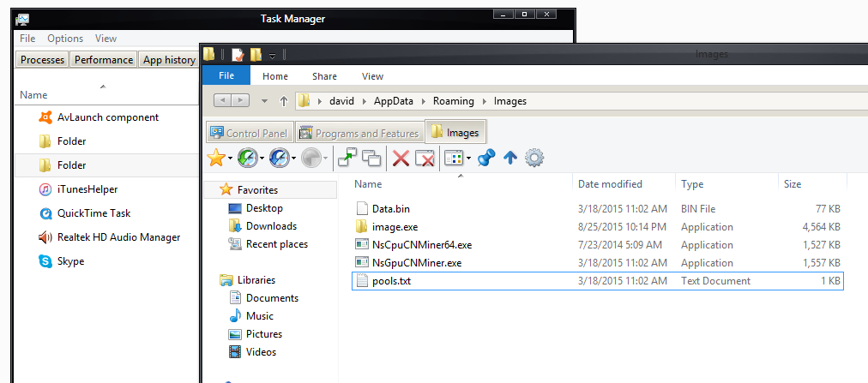Image resolution: width=868 pixels, height=383 pixels.
Task: Click the overlapping windows toolbar icon
Action: [x=372, y=159]
